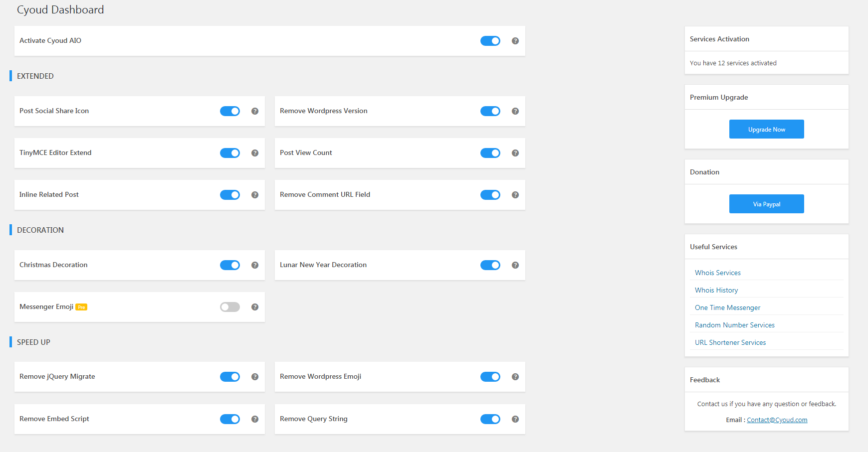Click help icon next to TinyMCE Editor Extend

point(255,153)
